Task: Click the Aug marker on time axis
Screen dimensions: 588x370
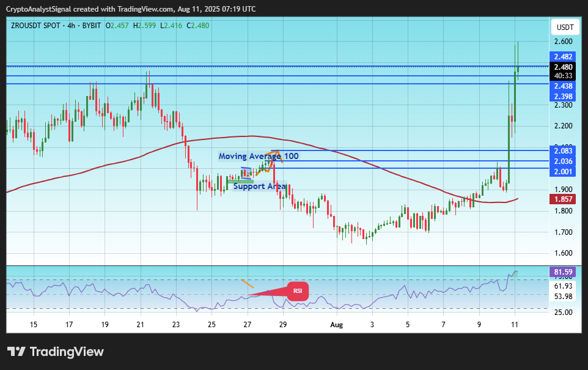Action: pyautogui.click(x=336, y=325)
